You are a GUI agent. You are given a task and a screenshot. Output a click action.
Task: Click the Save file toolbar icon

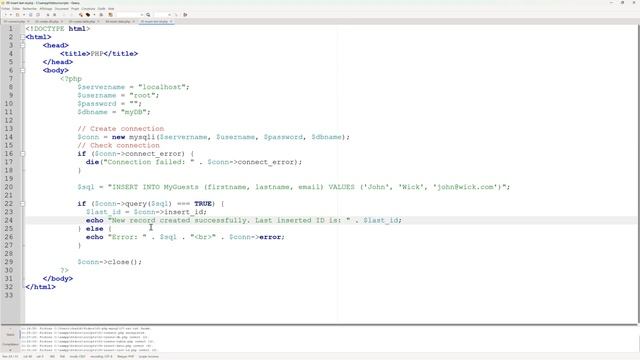31,15
